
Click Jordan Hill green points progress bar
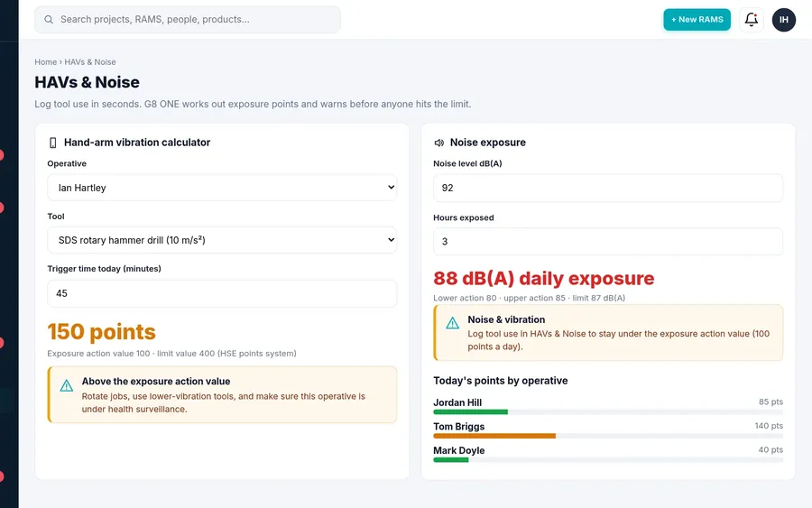coord(471,412)
